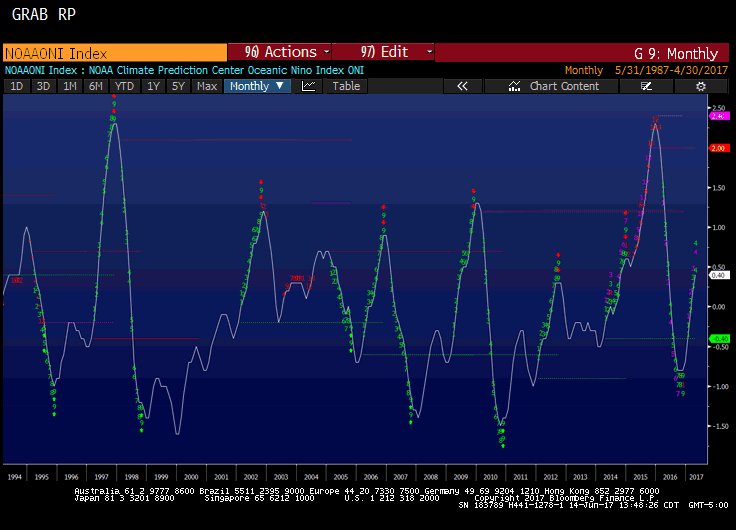The image size is (736, 530).
Task: Click the 2003 label on time axis
Action: click(281, 477)
